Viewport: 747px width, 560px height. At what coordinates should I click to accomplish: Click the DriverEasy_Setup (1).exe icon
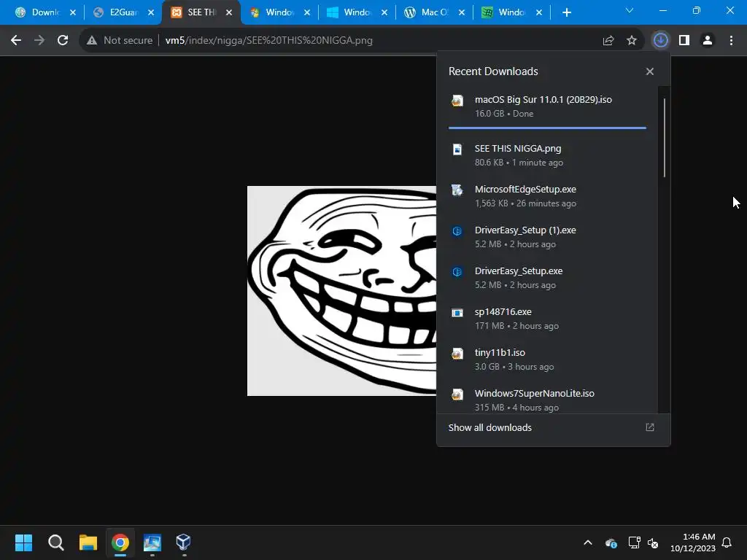click(457, 231)
